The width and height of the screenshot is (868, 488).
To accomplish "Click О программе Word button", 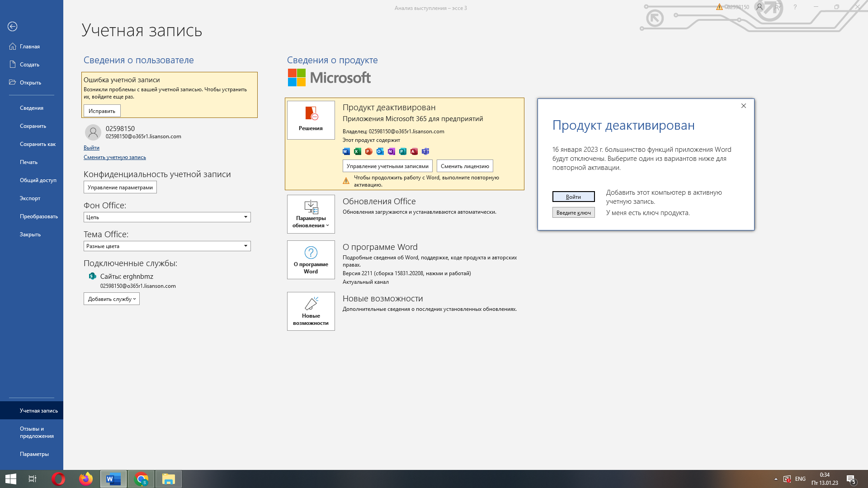I will click(x=311, y=260).
